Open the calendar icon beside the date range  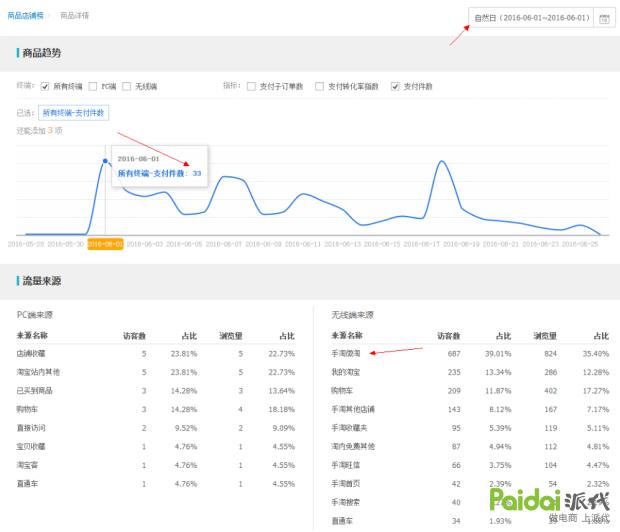click(604, 18)
